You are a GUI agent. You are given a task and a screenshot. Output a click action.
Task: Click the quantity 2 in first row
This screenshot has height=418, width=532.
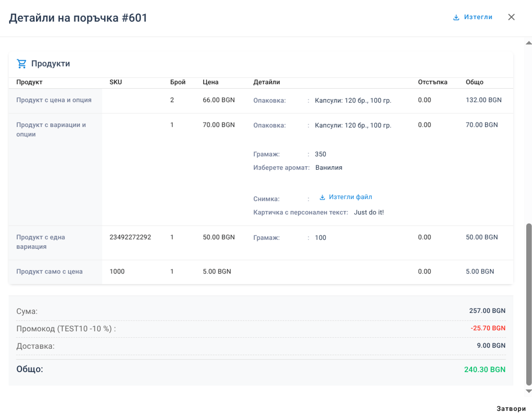coord(172,100)
